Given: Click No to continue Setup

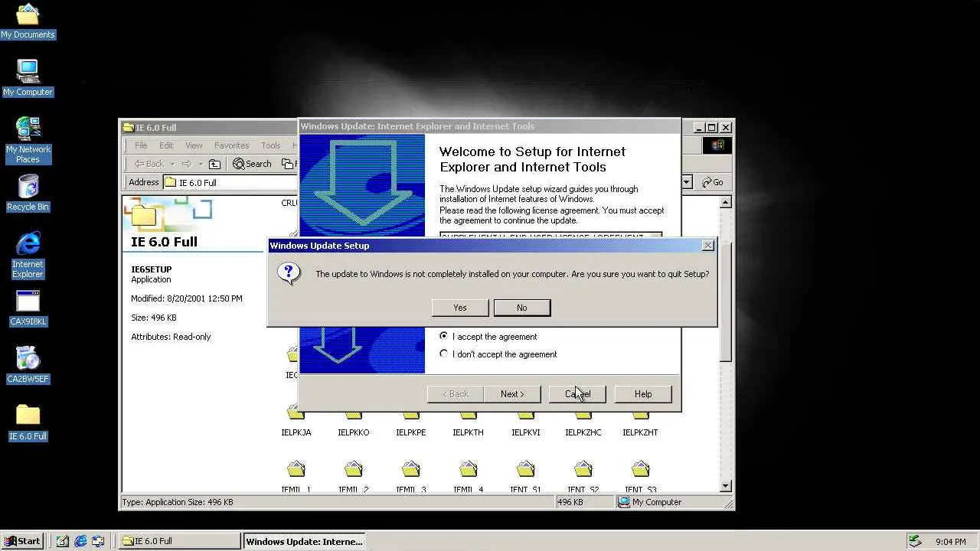Looking at the screenshot, I should (522, 308).
